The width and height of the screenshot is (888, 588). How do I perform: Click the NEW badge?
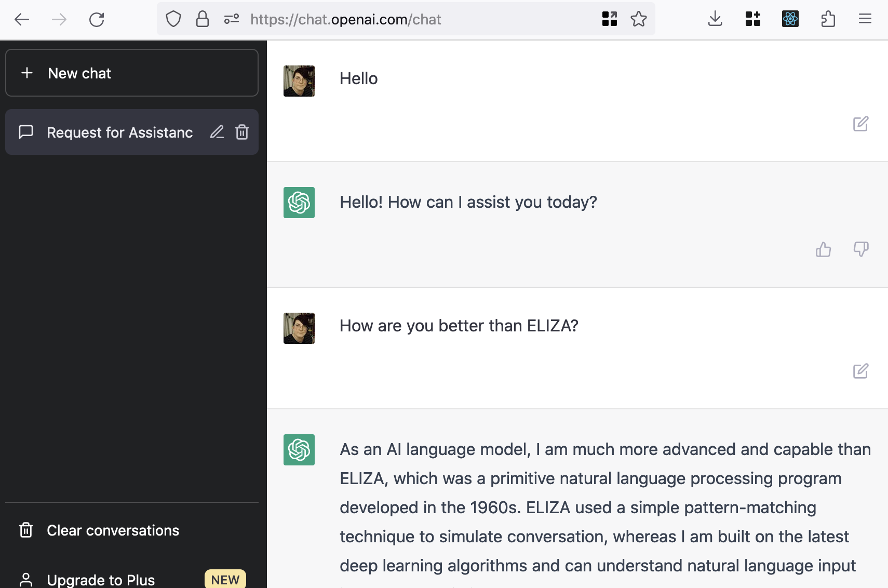225,579
